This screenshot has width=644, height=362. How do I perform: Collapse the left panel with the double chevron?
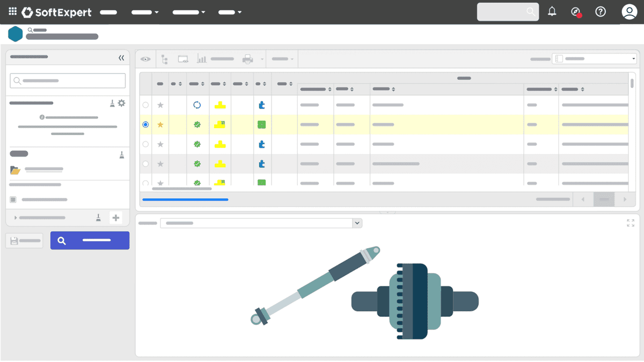(122, 57)
